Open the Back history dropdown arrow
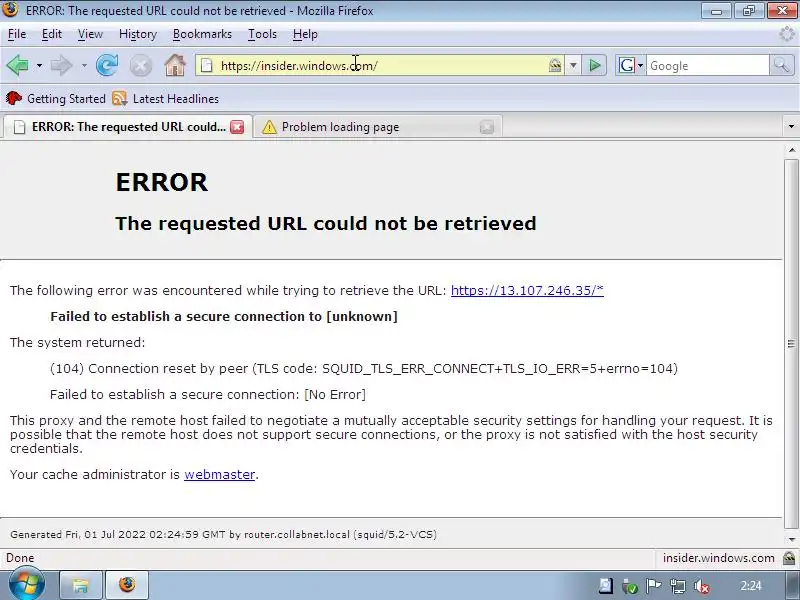800x600 pixels. tap(39, 65)
